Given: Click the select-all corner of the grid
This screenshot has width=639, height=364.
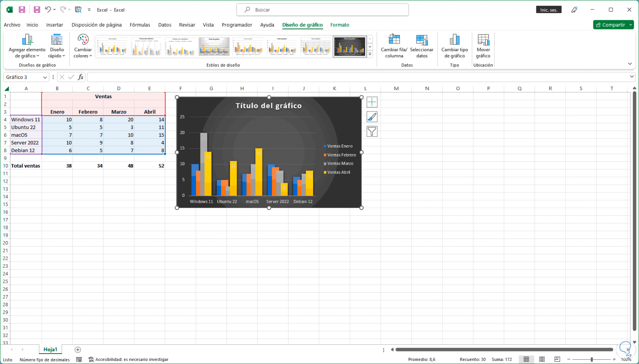Looking at the screenshot, I should click(x=6, y=89).
